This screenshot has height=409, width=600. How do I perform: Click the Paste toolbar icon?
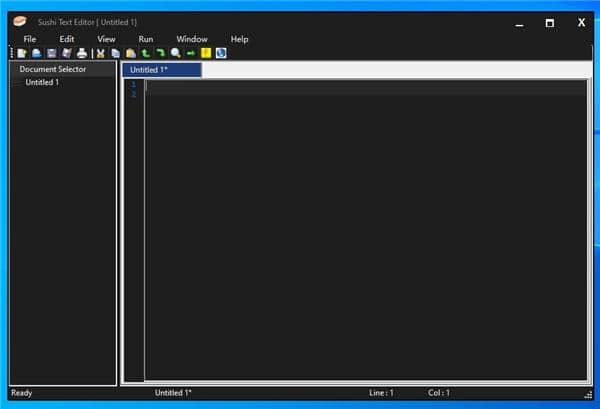pos(131,53)
